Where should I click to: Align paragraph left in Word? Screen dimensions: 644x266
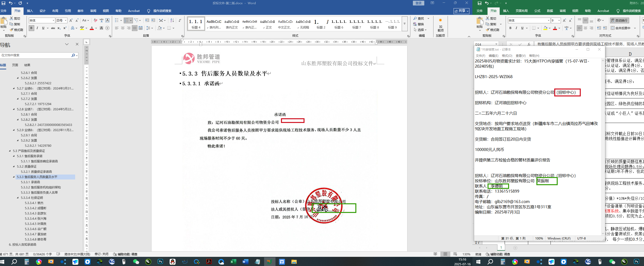click(x=117, y=28)
